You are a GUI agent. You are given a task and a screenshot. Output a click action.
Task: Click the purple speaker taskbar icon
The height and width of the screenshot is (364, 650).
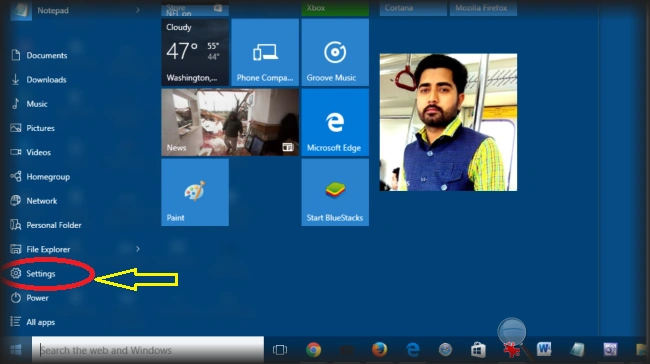pyautogui.click(x=610, y=350)
